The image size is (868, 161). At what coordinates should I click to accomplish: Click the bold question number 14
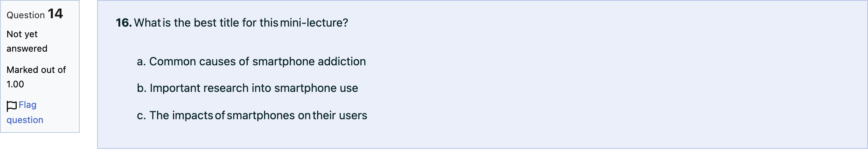(x=55, y=14)
